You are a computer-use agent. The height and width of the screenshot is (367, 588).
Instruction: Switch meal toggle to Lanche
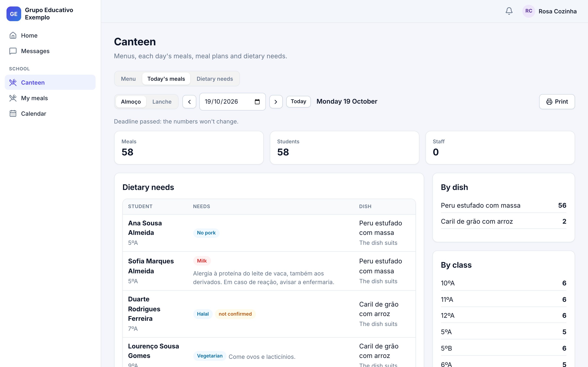[162, 102]
